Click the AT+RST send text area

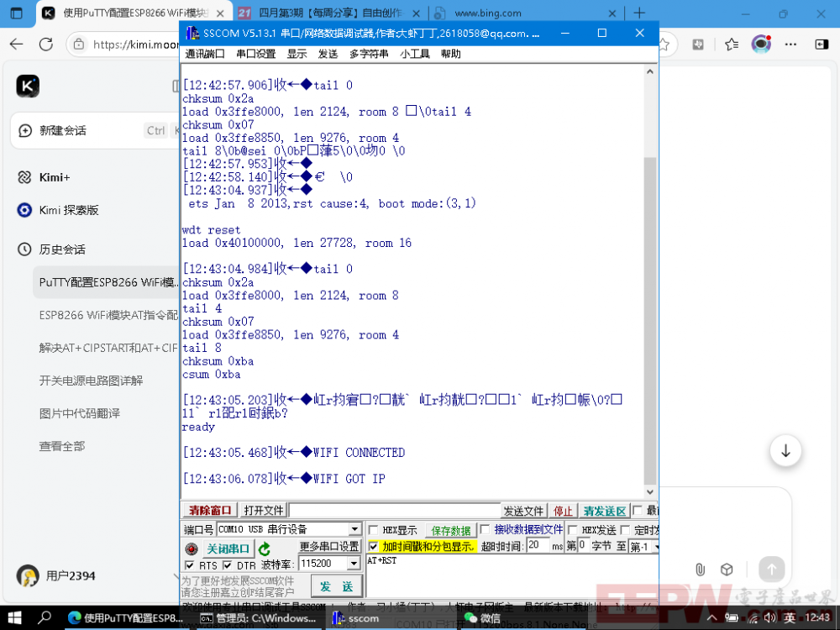[512, 577]
